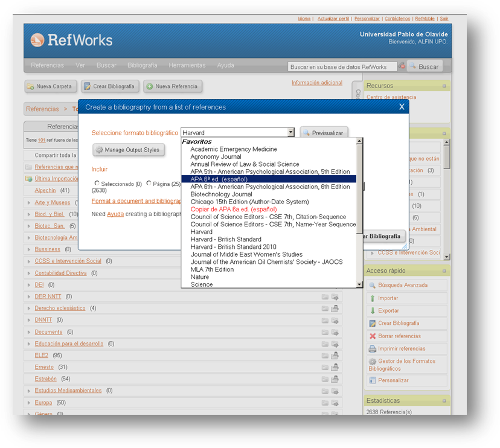Expand the Educación para el desarrollo folder

tap(29, 344)
